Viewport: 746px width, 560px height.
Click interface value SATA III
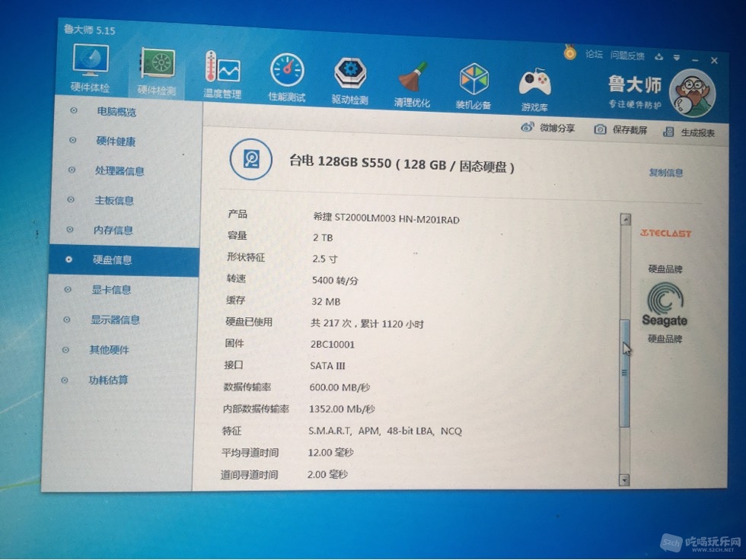pos(327,366)
